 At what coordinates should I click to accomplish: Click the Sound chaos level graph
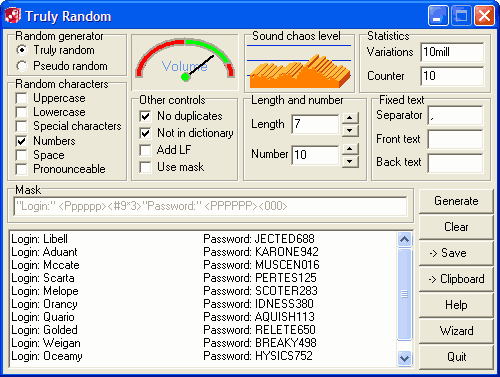point(299,67)
